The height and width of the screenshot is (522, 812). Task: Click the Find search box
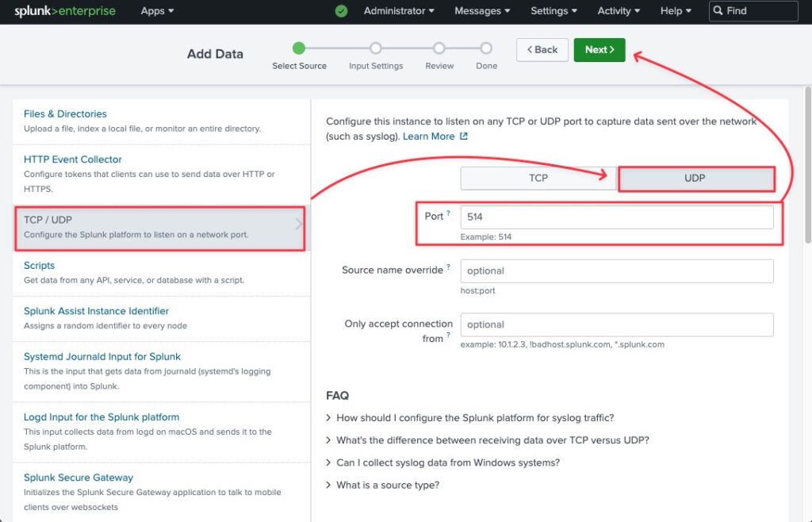tap(753, 11)
